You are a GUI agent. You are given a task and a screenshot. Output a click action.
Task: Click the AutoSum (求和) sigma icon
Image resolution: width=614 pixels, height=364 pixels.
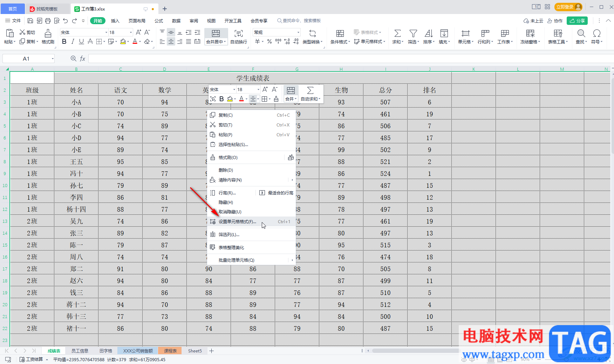pyautogui.click(x=397, y=33)
